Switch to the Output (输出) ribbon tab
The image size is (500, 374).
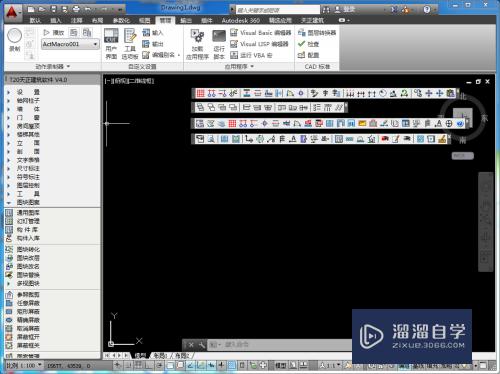point(186,20)
